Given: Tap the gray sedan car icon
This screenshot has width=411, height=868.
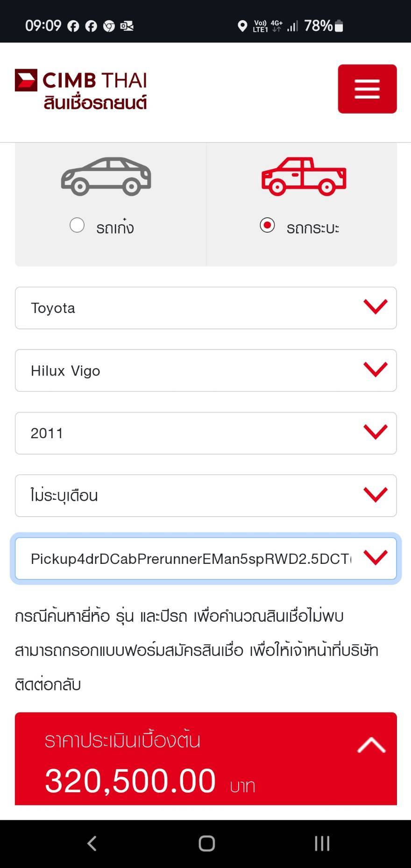Looking at the screenshot, I should click(106, 176).
